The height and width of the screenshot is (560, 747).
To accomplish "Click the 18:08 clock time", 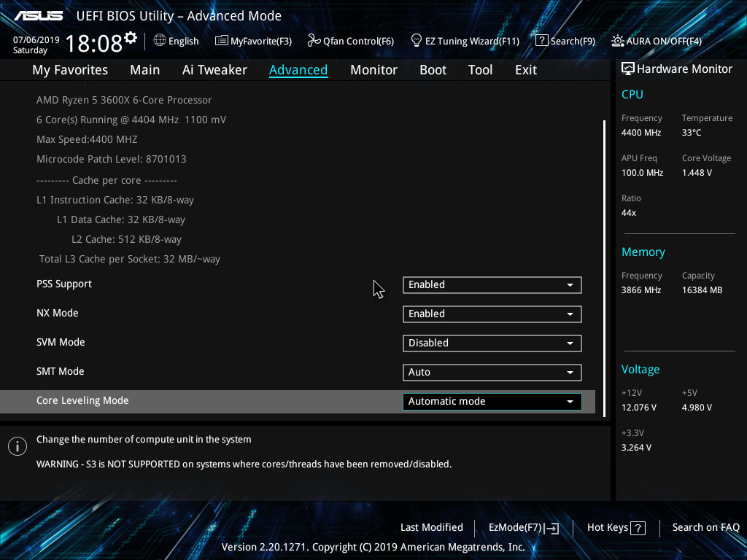I will click(94, 43).
